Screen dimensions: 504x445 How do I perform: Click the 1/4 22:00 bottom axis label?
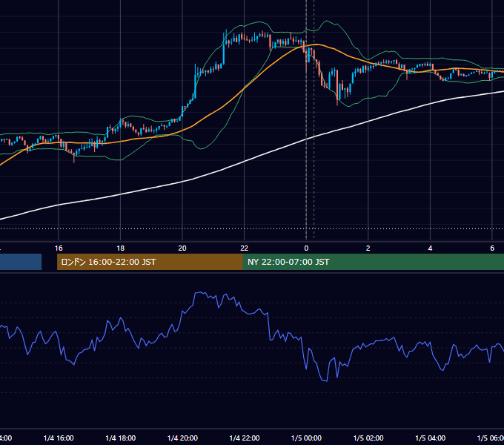point(245,438)
